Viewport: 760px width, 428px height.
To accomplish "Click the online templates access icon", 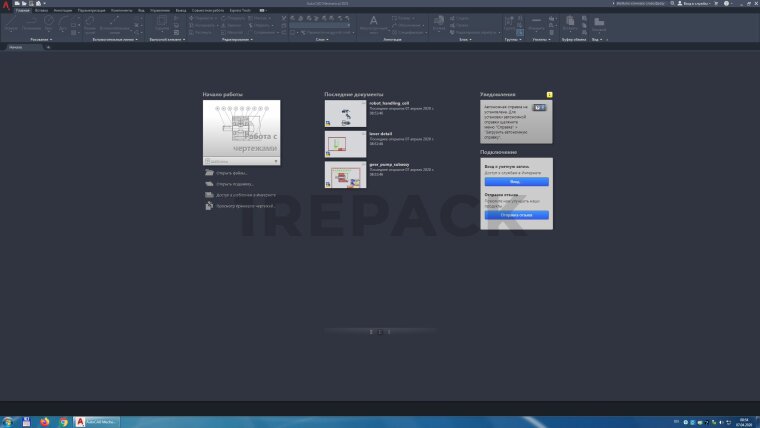I will 209,195.
